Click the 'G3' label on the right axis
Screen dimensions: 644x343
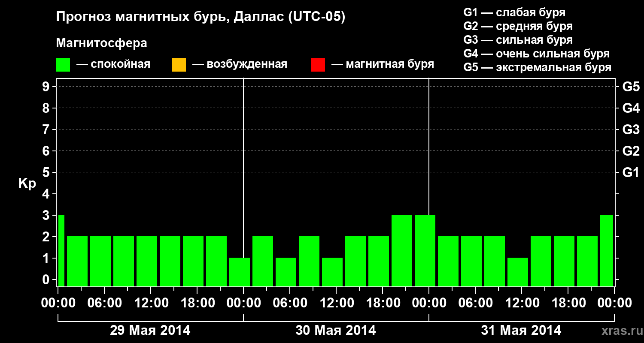pos(631,130)
